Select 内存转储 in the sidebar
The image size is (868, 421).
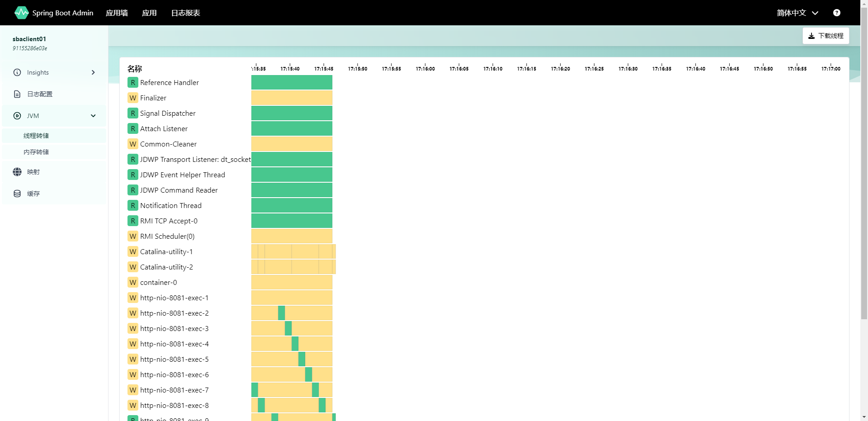(x=36, y=152)
